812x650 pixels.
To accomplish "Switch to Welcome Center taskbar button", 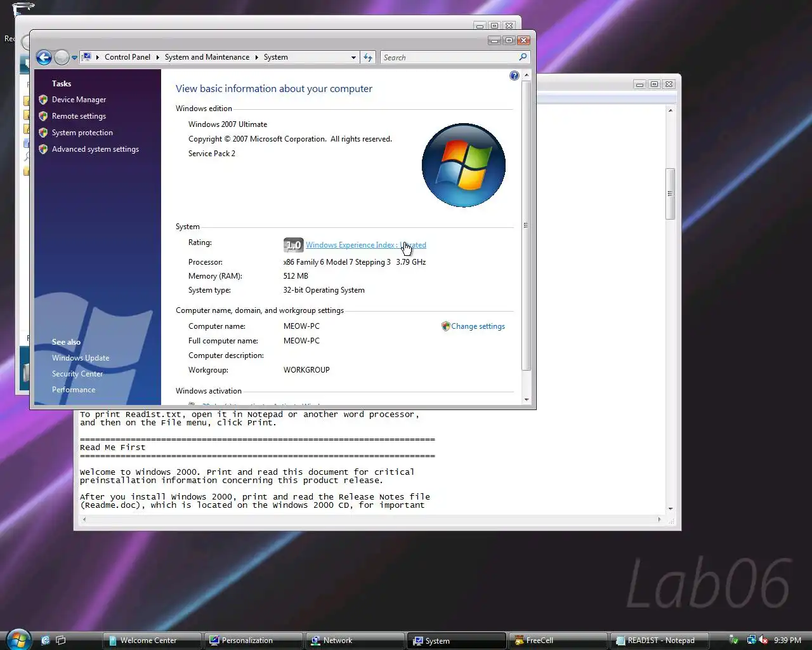I will [x=152, y=640].
